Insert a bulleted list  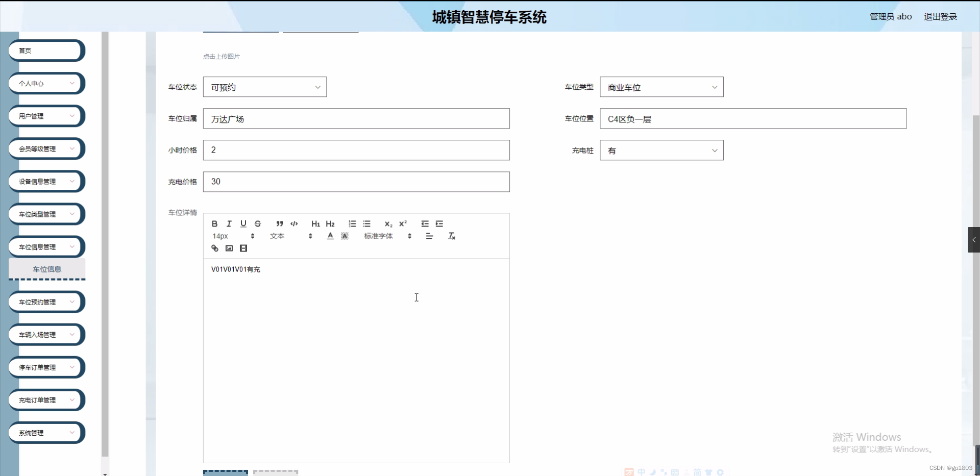[x=366, y=223]
